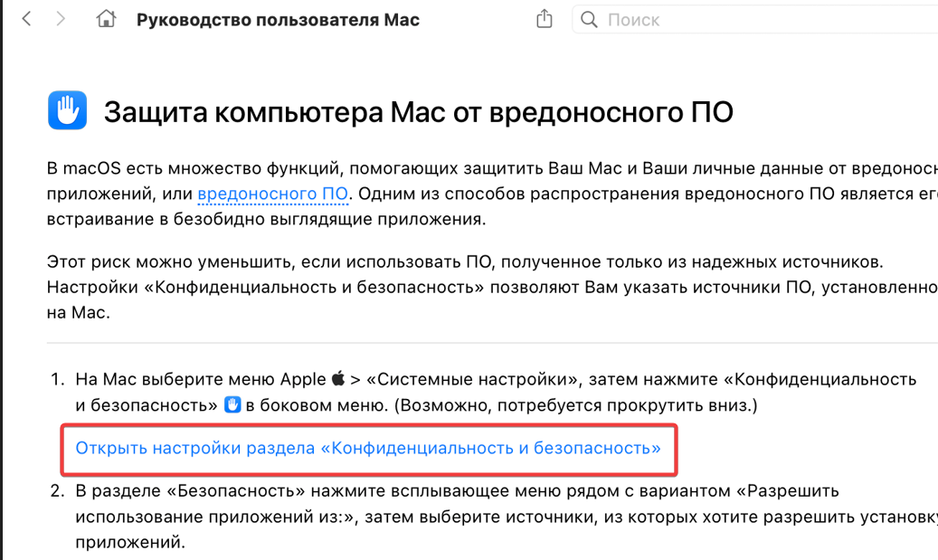Open the «вредоносного ПО» glossary link
This screenshot has height=560, width=938.
point(271,194)
